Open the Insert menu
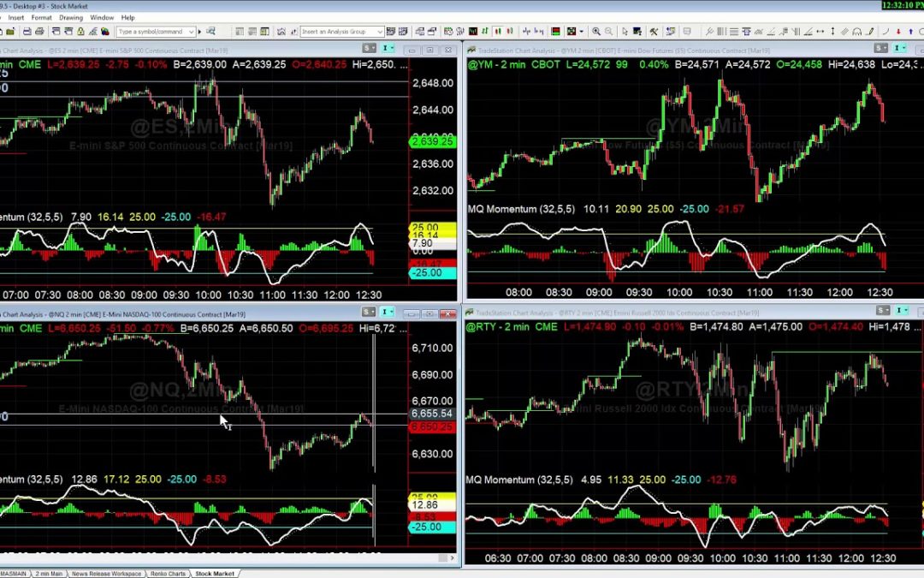Image resolution: width=924 pixels, height=578 pixels. click(16, 18)
